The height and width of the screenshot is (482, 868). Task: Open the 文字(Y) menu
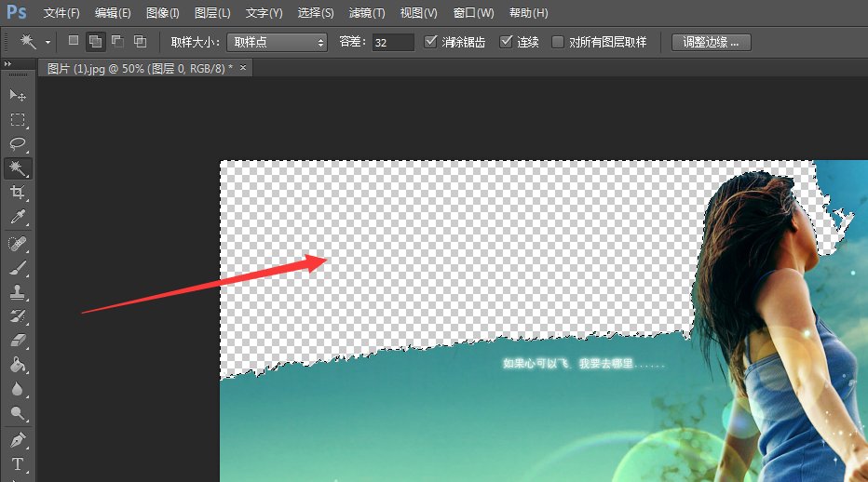click(x=264, y=13)
